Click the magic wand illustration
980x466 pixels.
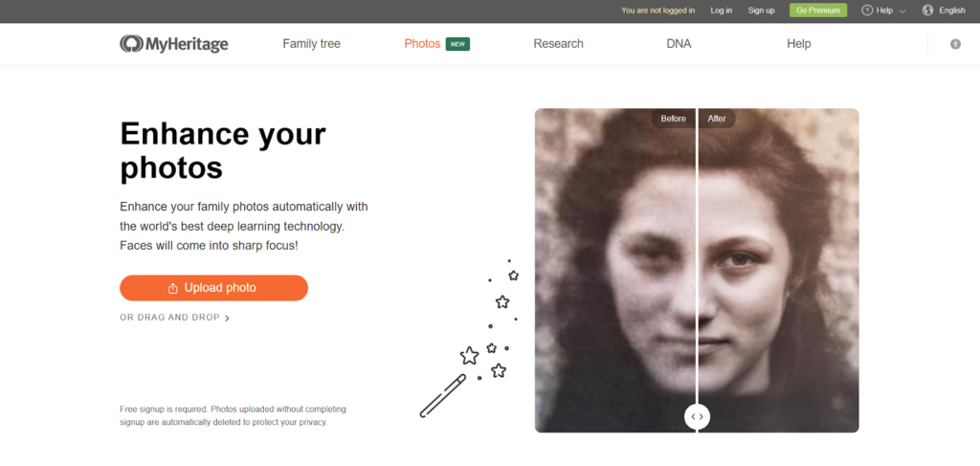[x=443, y=394]
